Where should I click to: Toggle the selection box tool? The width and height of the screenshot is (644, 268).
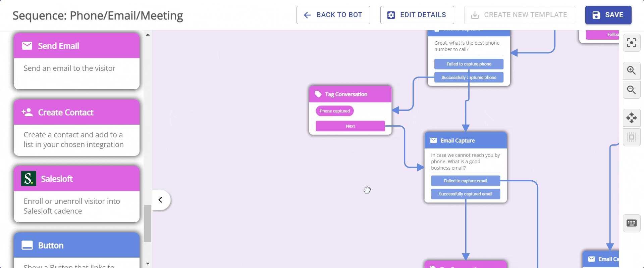[631, 137]
